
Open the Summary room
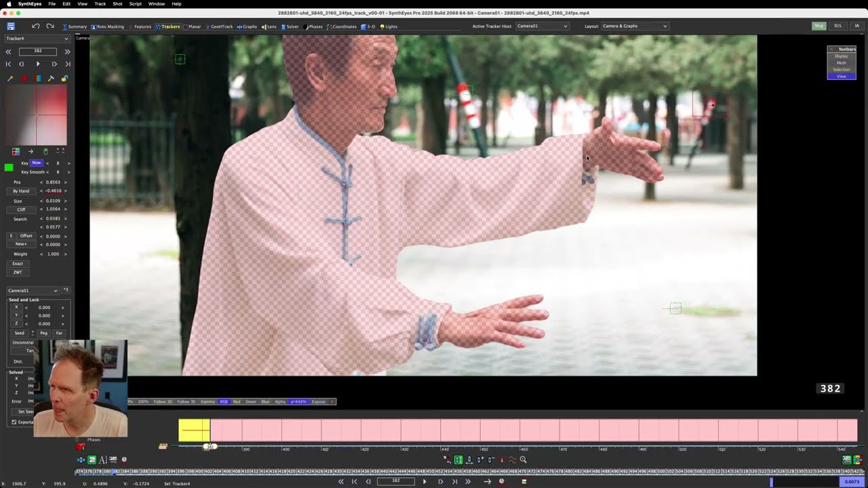[75, 26]
